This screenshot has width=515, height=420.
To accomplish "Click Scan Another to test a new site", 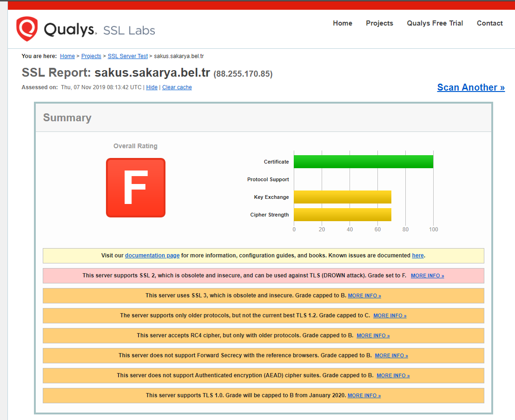I will coord(470,87).
